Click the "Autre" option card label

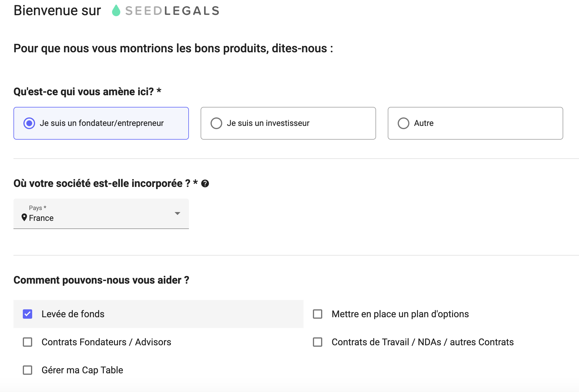coord(424,123)
